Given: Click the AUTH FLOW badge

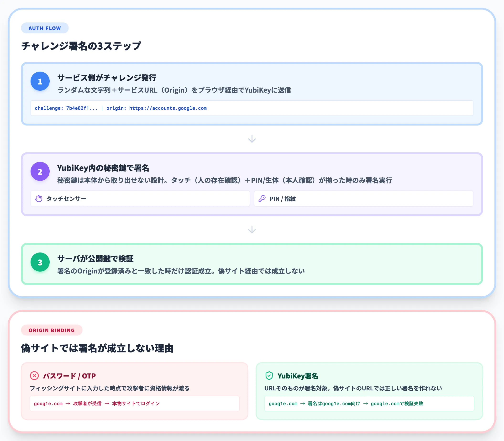Looking at the screenshot, I should click(45, 28).
